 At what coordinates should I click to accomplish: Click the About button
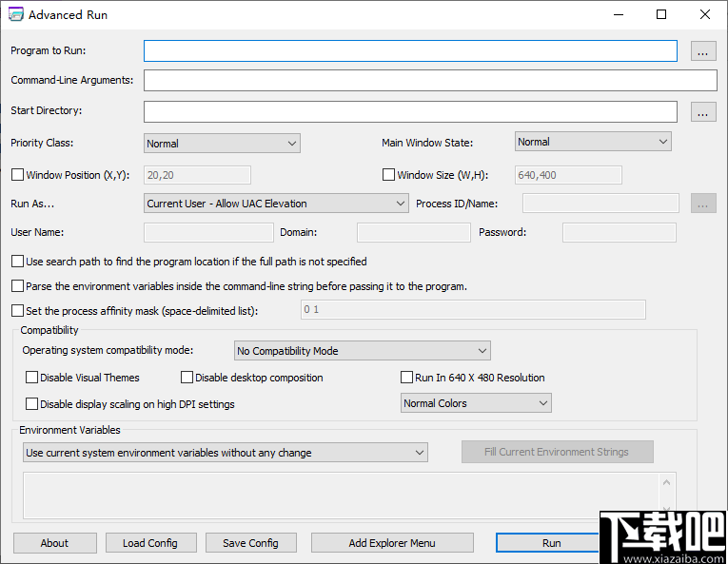(55, 543)
